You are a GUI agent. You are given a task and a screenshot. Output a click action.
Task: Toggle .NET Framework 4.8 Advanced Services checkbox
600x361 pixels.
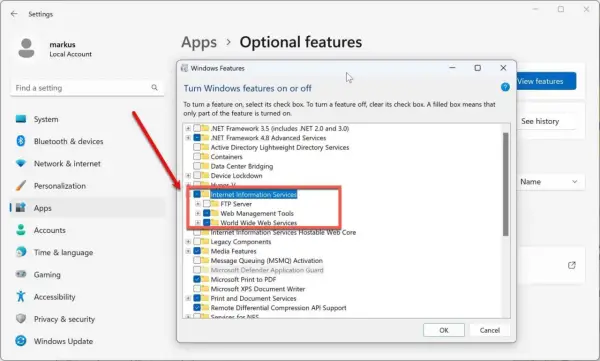(197, 138)
